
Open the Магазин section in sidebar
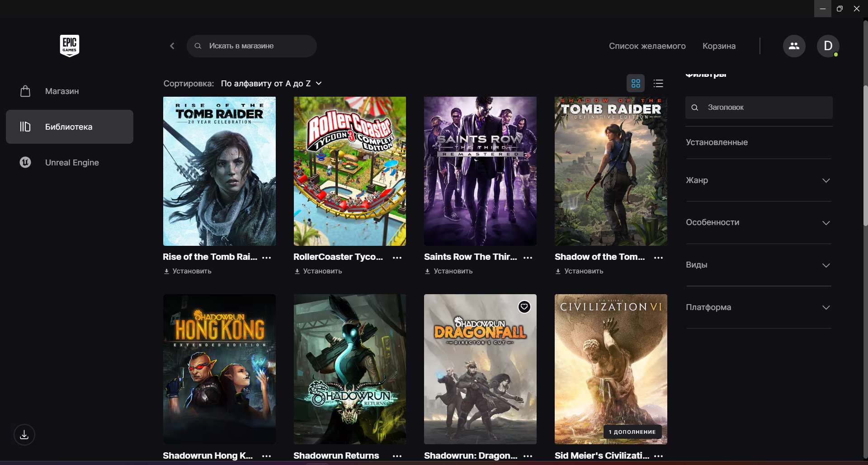(x=62, y=91)
